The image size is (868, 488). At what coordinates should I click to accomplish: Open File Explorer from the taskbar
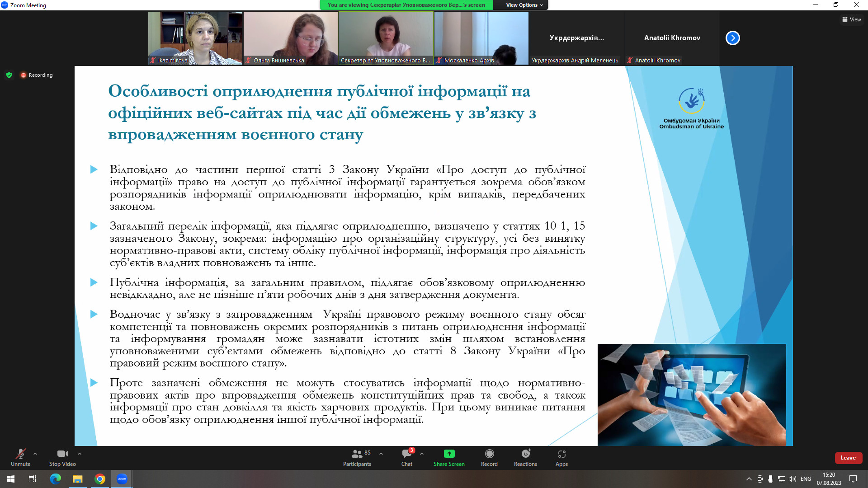78,479
